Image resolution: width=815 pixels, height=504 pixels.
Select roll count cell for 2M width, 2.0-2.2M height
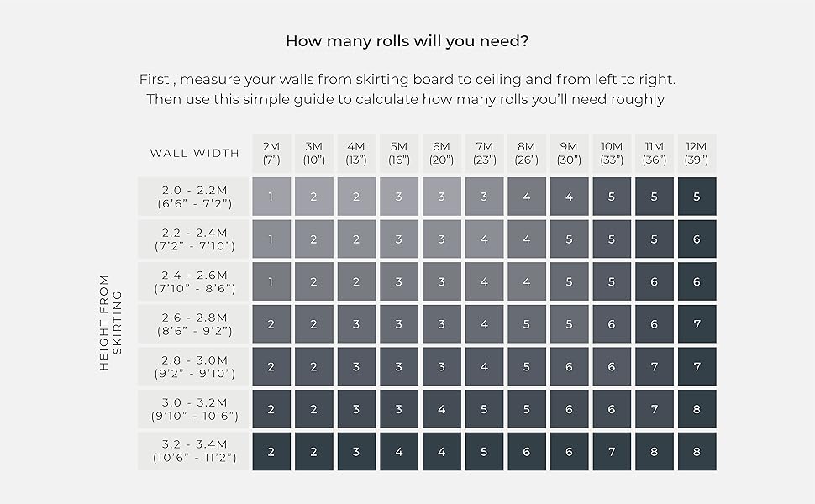[x=271, y=197]
